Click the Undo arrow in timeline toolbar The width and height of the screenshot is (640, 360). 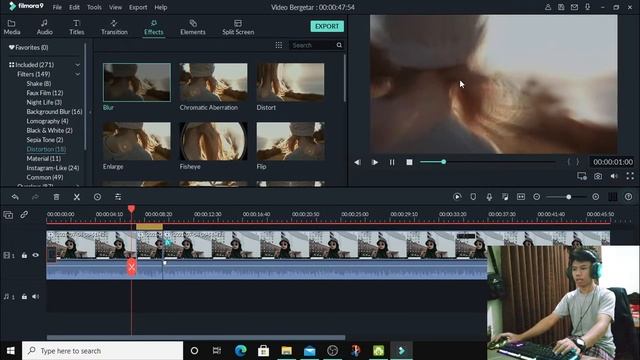tap(15, 197)
